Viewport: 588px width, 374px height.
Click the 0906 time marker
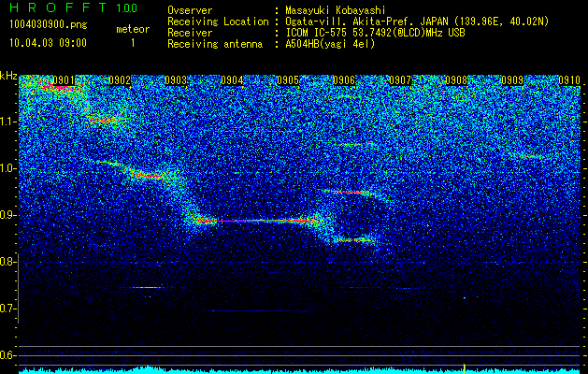[x=344, y=80]
